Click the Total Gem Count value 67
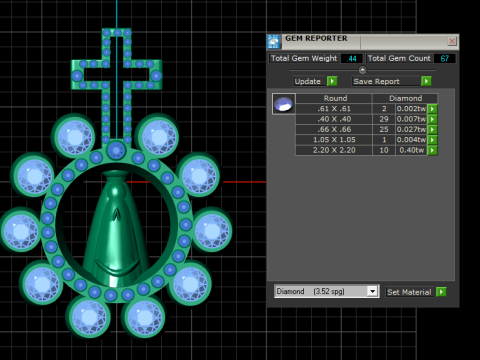The width and height of the screenshot is (480, 360). coord(445,59)
